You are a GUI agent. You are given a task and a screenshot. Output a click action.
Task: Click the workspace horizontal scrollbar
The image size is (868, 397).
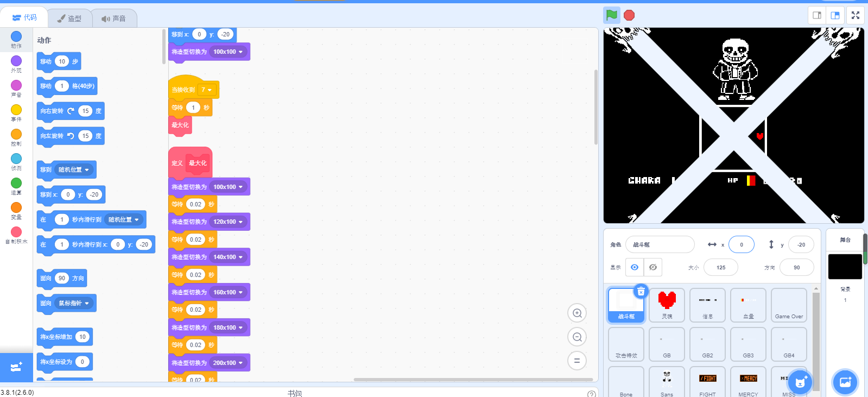coord(473,379)
